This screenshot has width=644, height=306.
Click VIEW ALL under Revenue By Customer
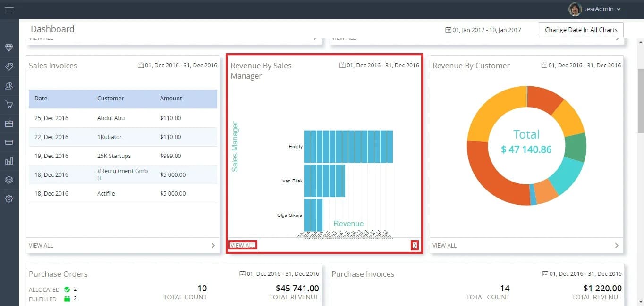pos(445,245)
